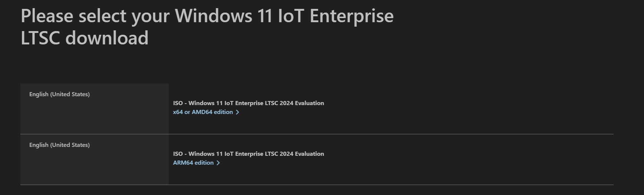Viewport: 644px width, 195px height.
Task: Click the empty area right of the x64 edition row
Action: coord(467,109)
